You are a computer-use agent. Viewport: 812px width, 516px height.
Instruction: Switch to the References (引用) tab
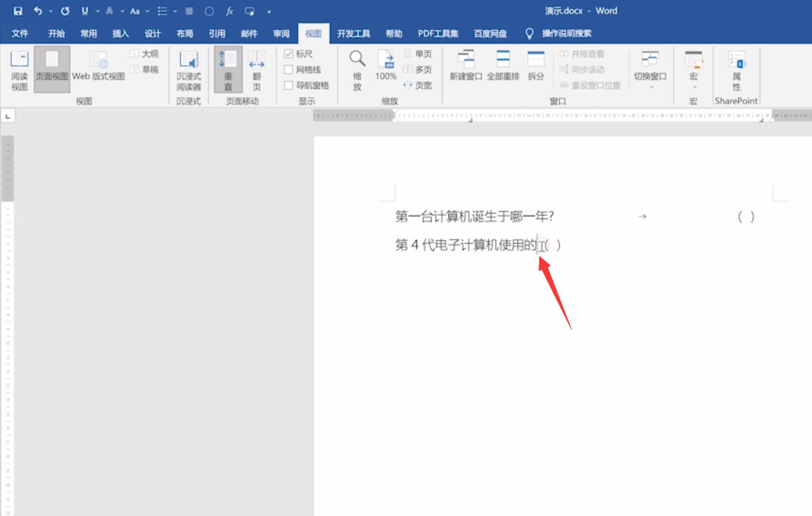tap(217, 33)
